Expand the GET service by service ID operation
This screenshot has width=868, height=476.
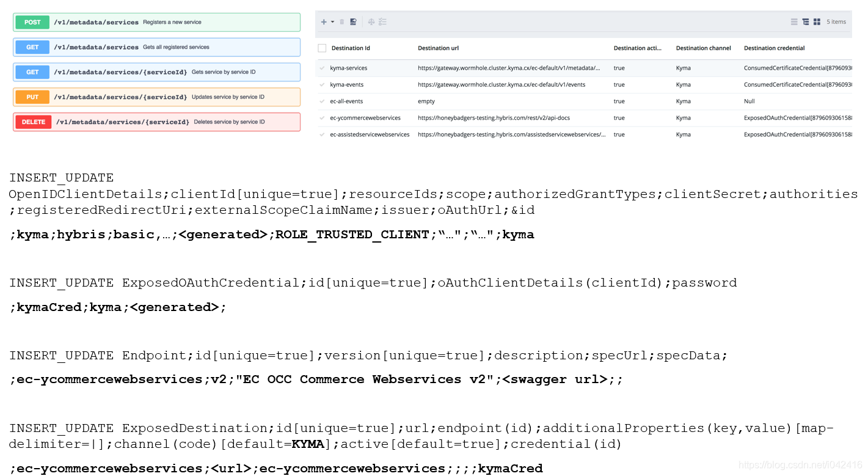pos(156,72)
